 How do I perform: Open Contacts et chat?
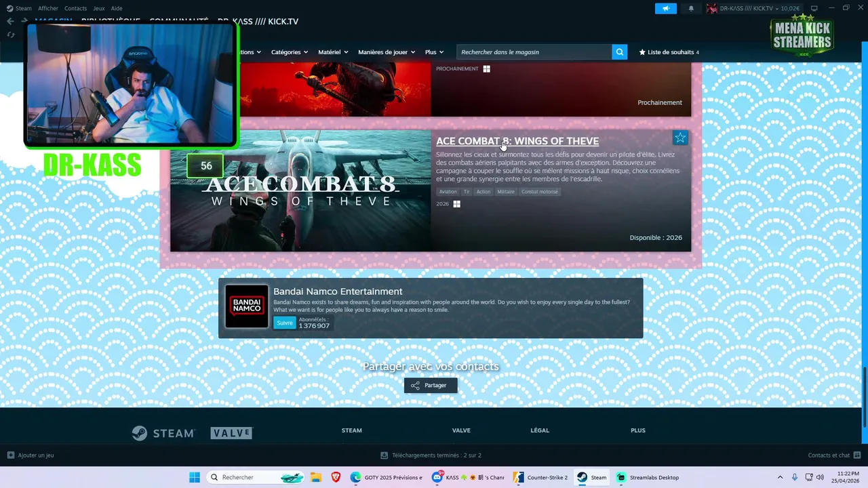tap(834, 455)
